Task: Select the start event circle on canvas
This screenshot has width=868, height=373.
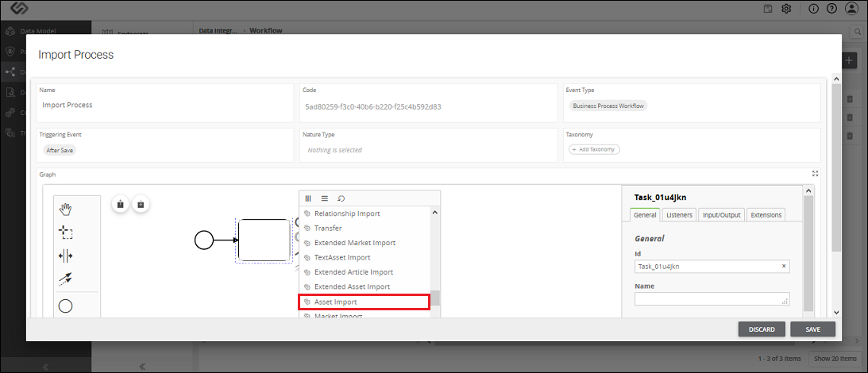Action: point(204,240)
